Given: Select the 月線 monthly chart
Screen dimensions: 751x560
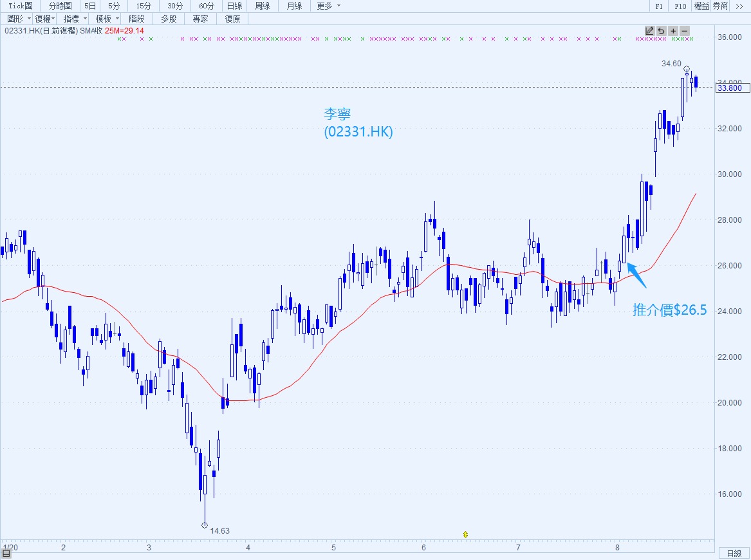Looking at the screenshot, I should (294, 6).
